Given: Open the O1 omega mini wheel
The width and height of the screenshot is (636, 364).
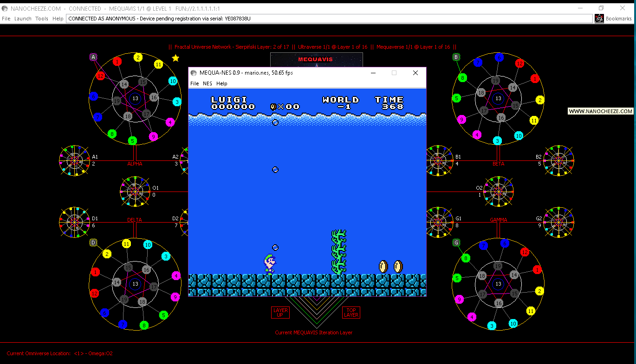Looking at the screenshot, I should tap(135, 191).
